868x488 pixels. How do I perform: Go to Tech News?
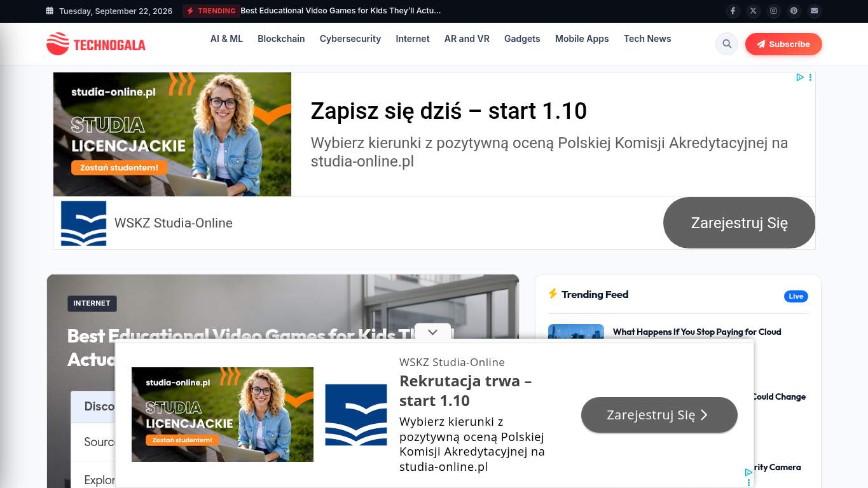[647, 39]
